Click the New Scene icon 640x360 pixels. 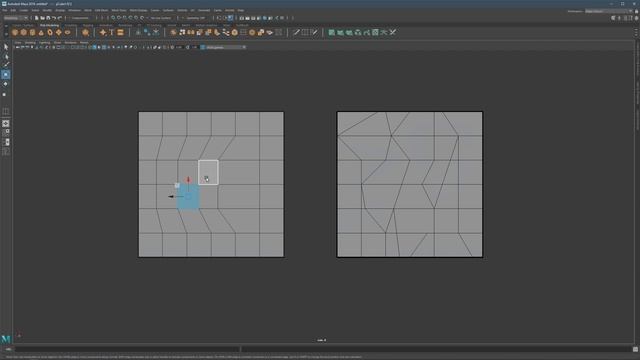click(37, 18)
